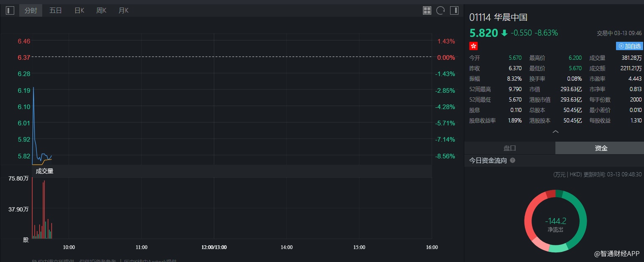Click the green down-arrow price indicator

click(x=504, y=33)
